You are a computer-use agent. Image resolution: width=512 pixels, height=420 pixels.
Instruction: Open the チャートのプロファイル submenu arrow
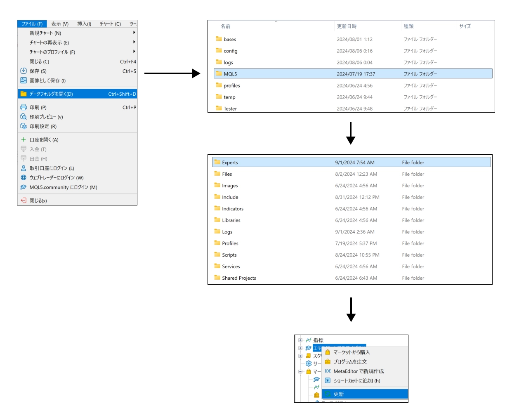pos(134,52)
